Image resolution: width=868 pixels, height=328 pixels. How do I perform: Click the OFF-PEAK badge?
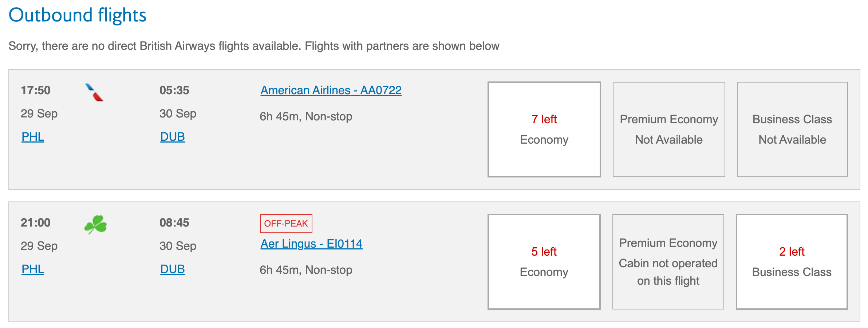pos(286,223)
